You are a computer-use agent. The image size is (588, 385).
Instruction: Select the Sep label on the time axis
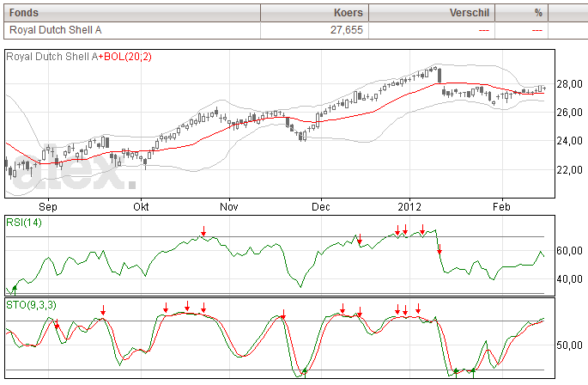point(48,207)
